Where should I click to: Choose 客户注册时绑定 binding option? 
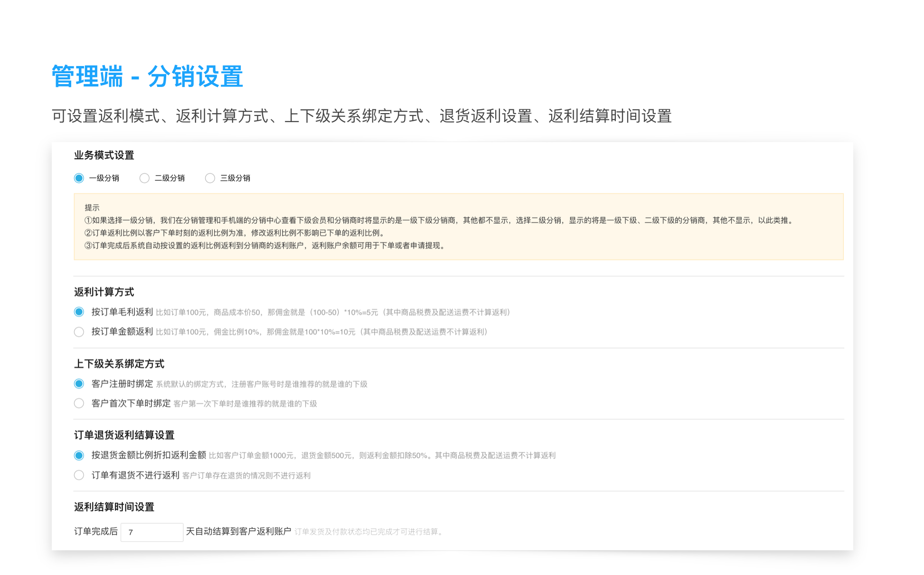pyautogui.click(x=79, y=384)
